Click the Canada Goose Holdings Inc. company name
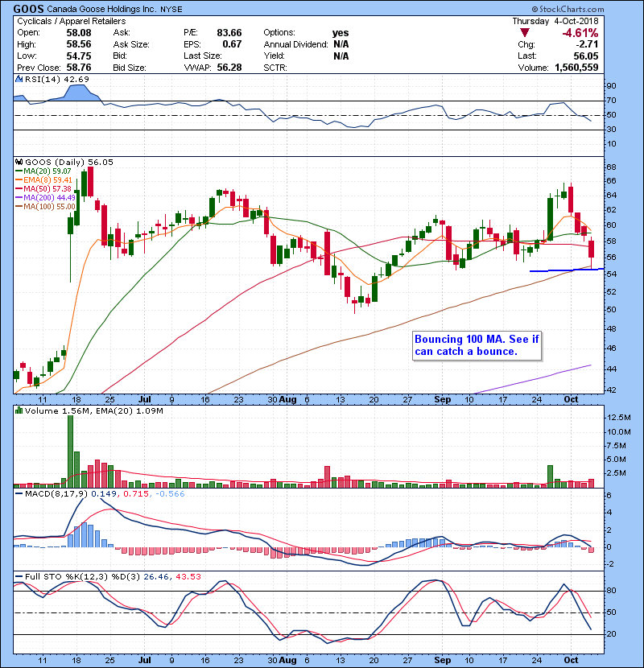The width and height of the screenshot is (644, 668). pos(101,9)
